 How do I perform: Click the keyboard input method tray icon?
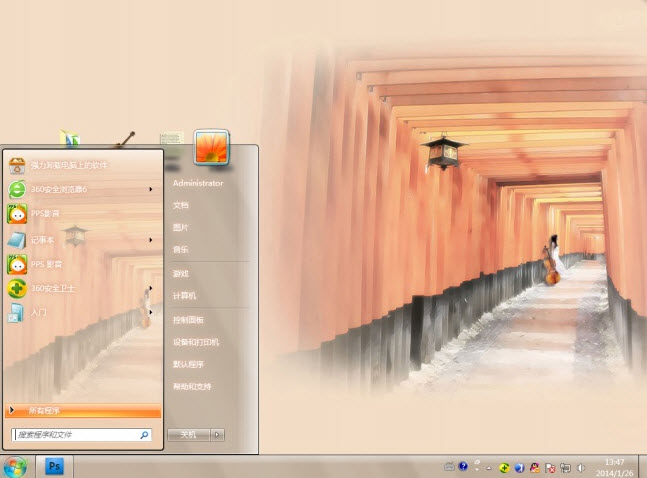(x=449, y=467)
